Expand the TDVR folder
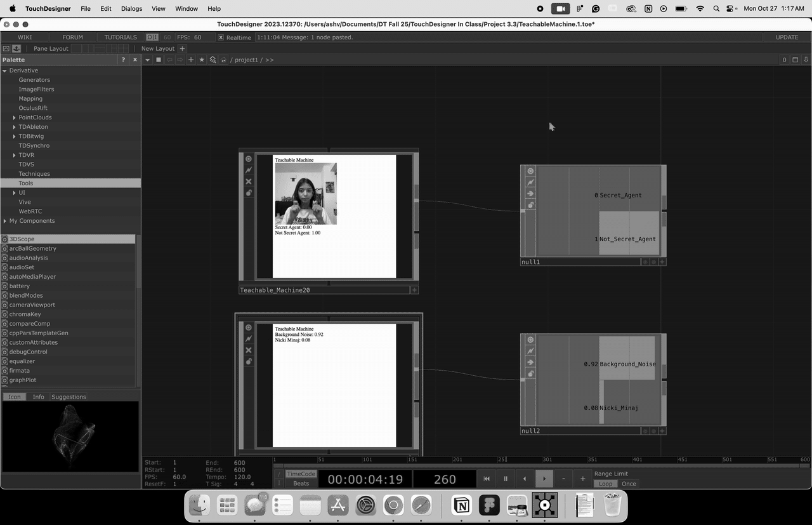 click(14, 155)
